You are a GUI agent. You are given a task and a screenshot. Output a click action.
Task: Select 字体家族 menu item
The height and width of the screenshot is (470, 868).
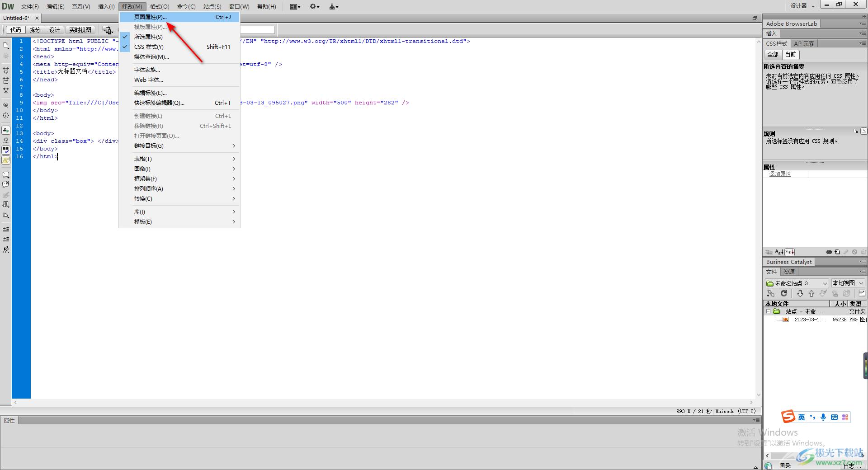179,70
